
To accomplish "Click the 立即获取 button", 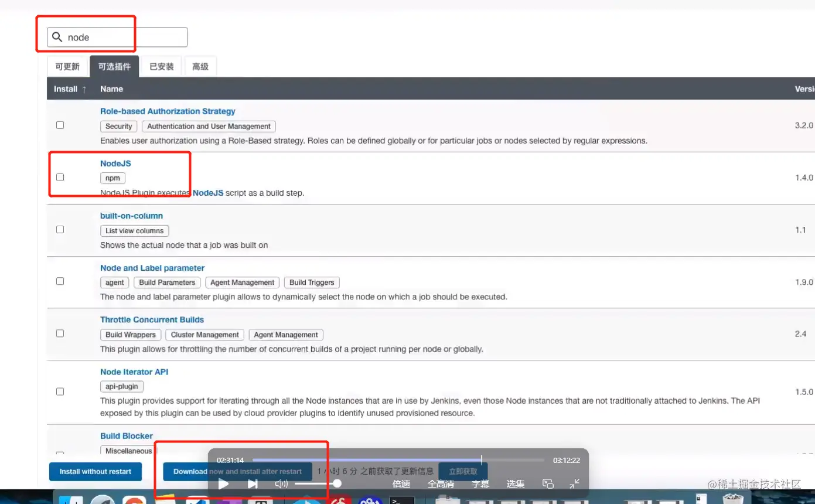I will tap(463, 471).
